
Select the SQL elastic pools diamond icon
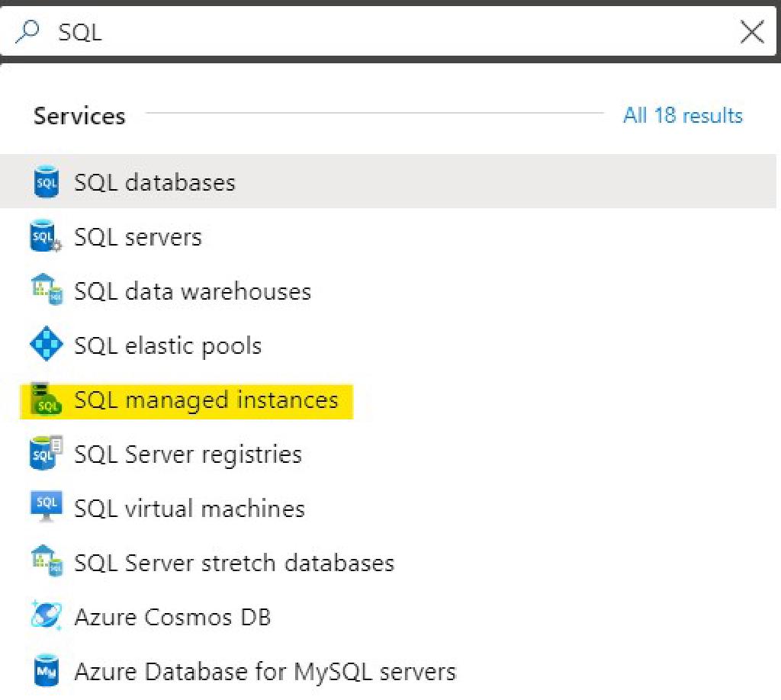click(x=47, y=345)
